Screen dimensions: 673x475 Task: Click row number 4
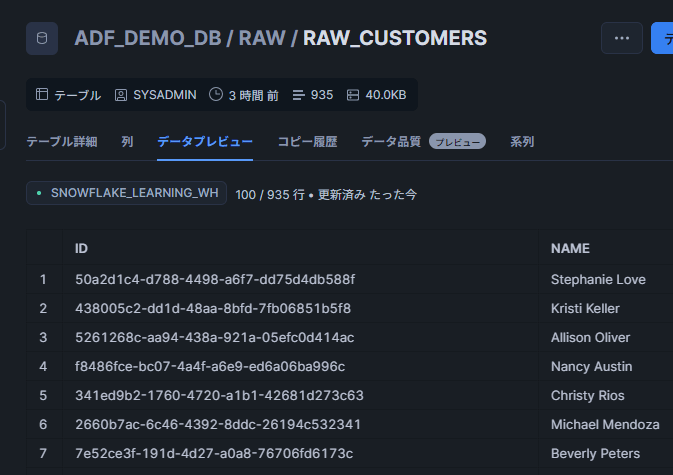tap(43, 366)
